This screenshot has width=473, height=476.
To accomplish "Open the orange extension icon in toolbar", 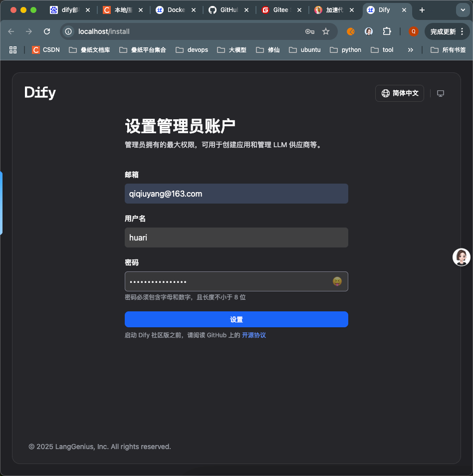I will click(351, 31).
